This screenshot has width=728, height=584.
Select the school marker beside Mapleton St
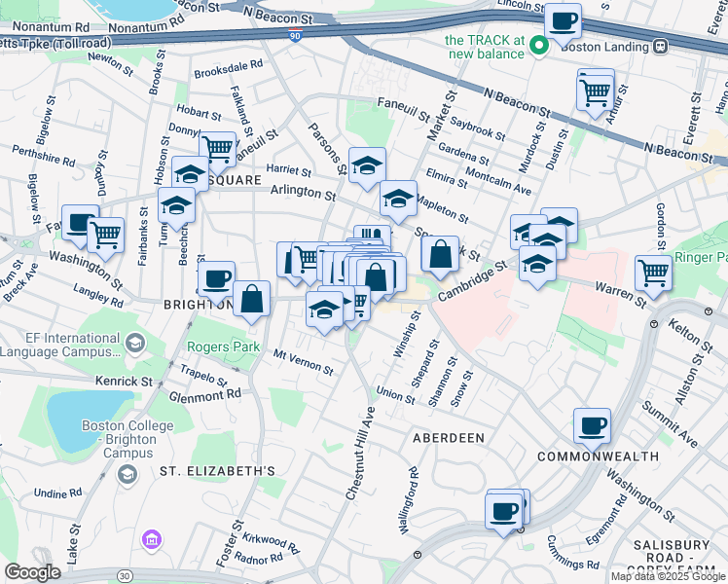[397, 200]
